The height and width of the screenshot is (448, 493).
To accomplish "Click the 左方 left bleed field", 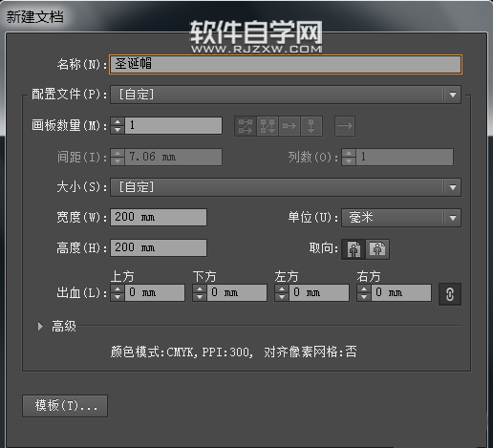I will point(319,293).
